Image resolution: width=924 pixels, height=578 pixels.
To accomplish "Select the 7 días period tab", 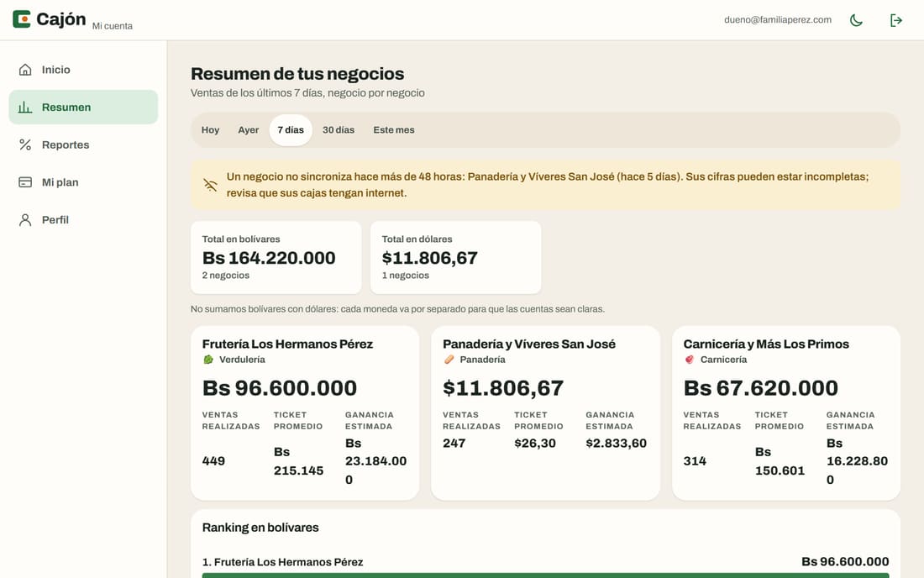I will point(291,129).
